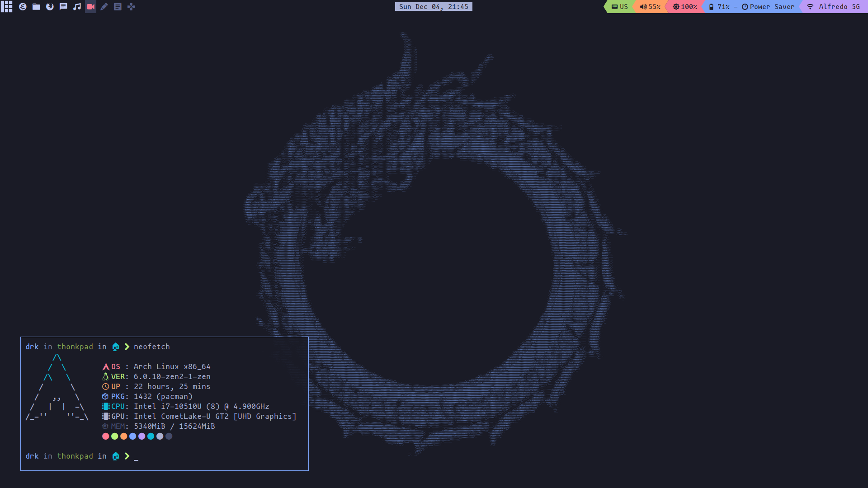Click the Arch logo icon beside OS line

[x=106, y=366]
